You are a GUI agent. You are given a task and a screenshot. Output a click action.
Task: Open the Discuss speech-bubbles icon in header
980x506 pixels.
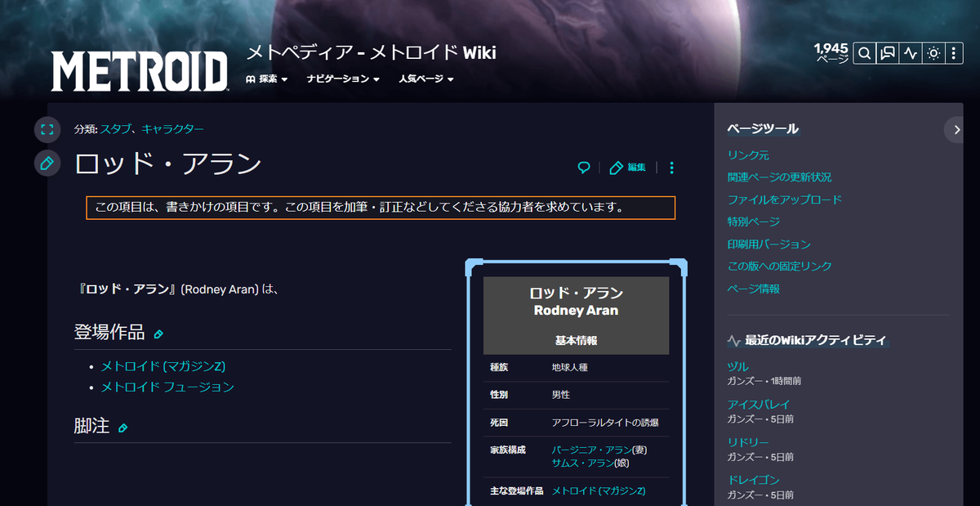pos(888,53)
